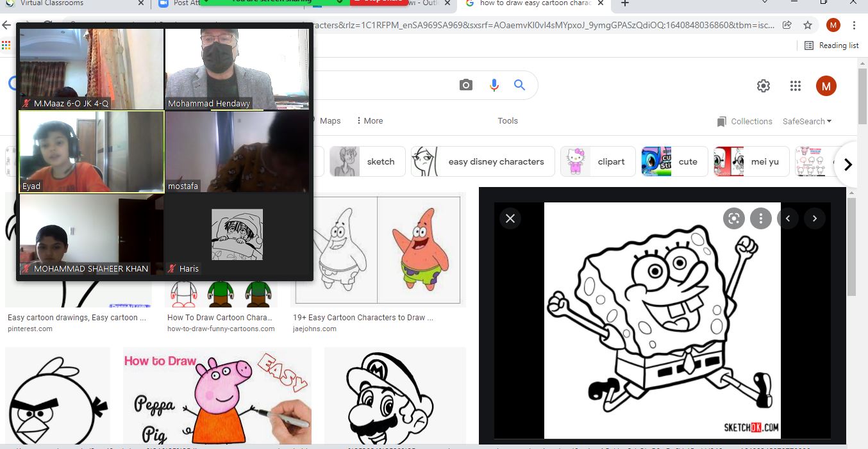
Task: Open Apps shortcut in bookmarks bar
Action: (x=6, y=45)
